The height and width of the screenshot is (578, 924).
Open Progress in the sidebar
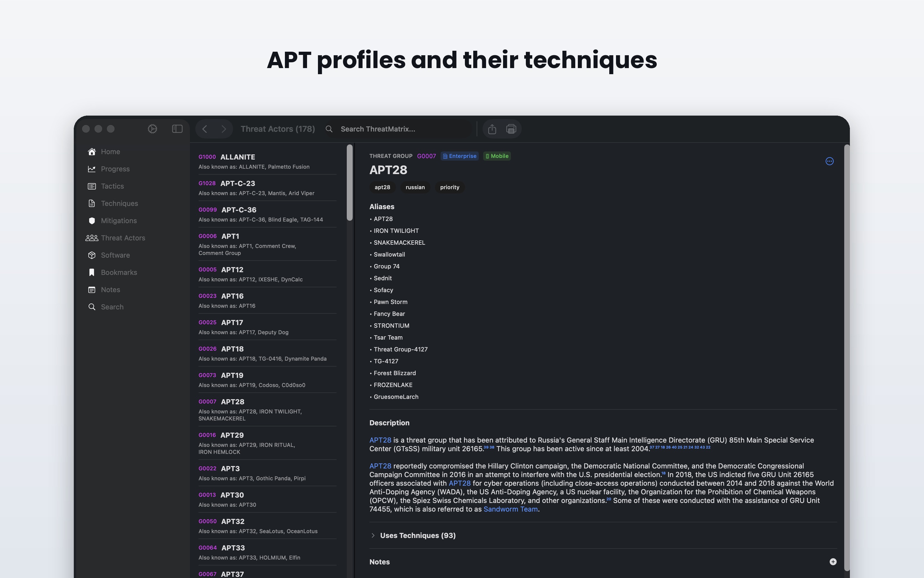[115, 169]
